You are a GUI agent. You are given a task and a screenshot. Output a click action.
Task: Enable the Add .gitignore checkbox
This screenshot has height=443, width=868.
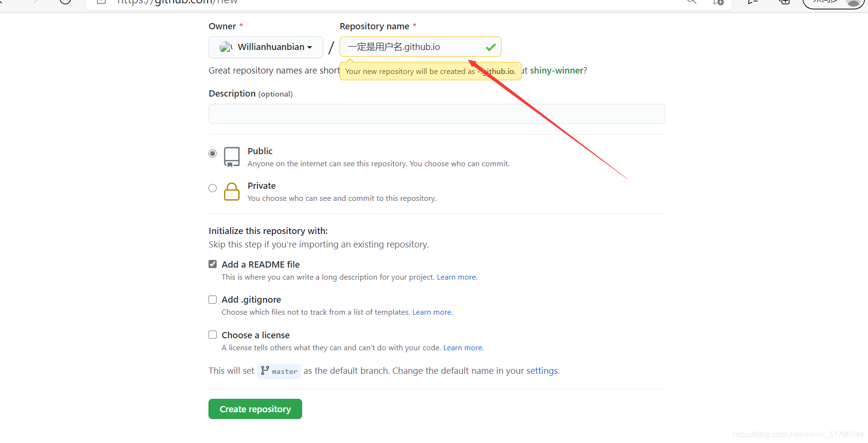[213, 299]
